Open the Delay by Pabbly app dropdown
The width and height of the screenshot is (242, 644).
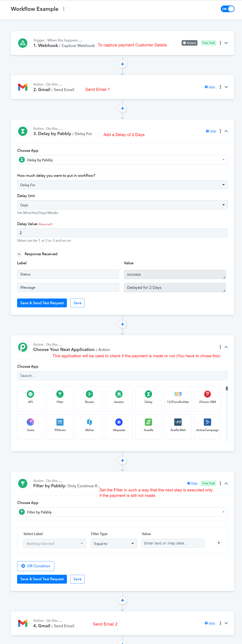pos(122,160)
